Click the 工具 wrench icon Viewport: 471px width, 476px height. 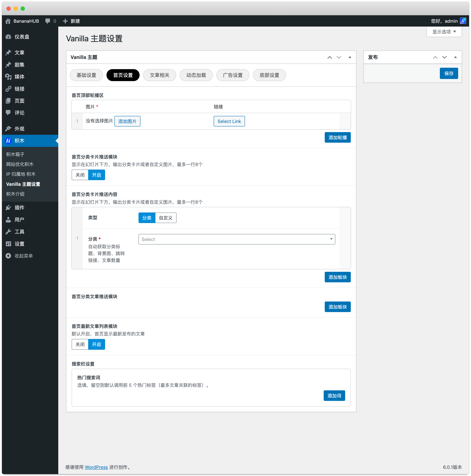8,232
